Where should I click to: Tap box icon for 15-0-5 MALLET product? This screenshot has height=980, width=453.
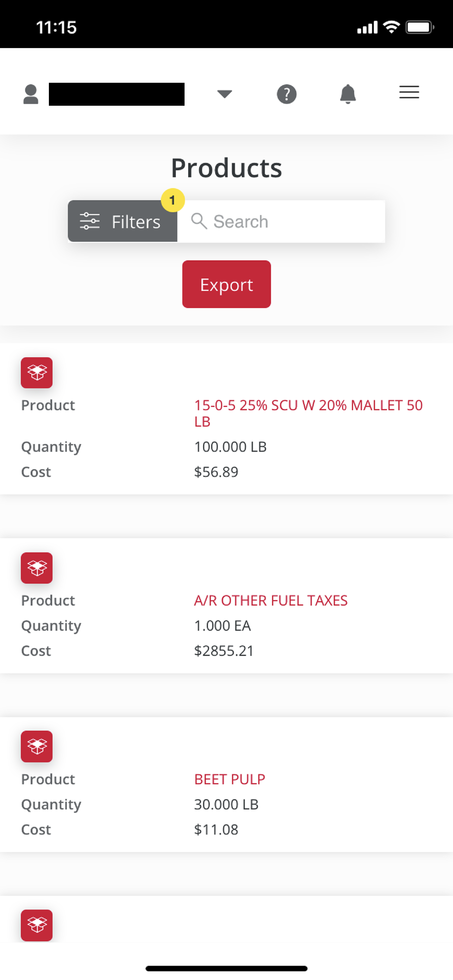37,373
